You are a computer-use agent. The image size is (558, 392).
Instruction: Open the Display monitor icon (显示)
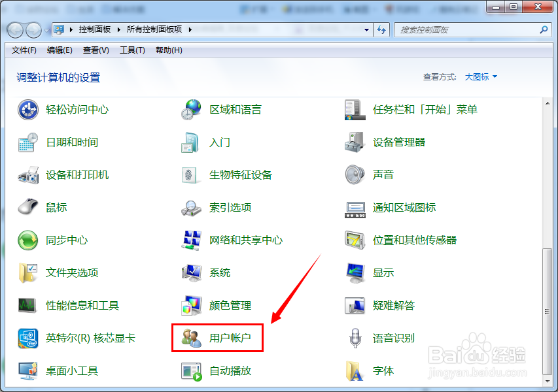click(x=355, y=273)
